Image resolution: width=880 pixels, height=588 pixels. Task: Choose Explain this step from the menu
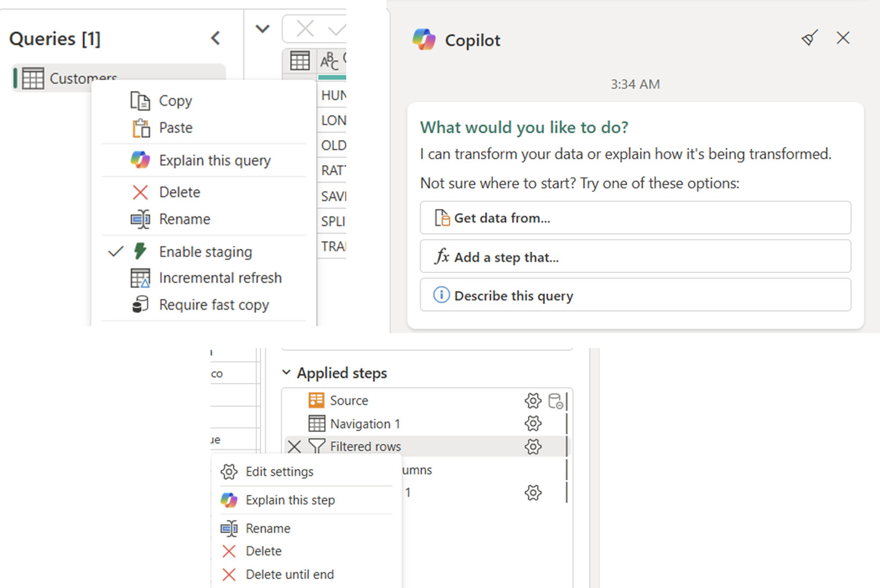(x=289, y=500)
